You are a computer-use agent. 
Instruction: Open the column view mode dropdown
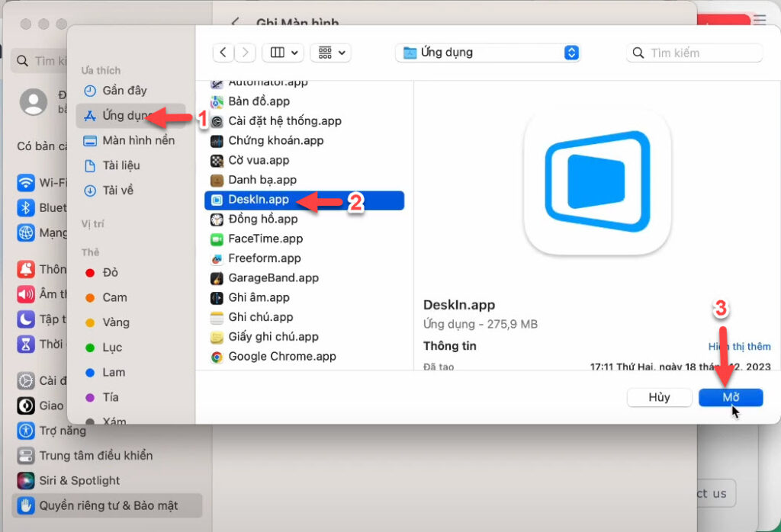(x=283, y=53)
